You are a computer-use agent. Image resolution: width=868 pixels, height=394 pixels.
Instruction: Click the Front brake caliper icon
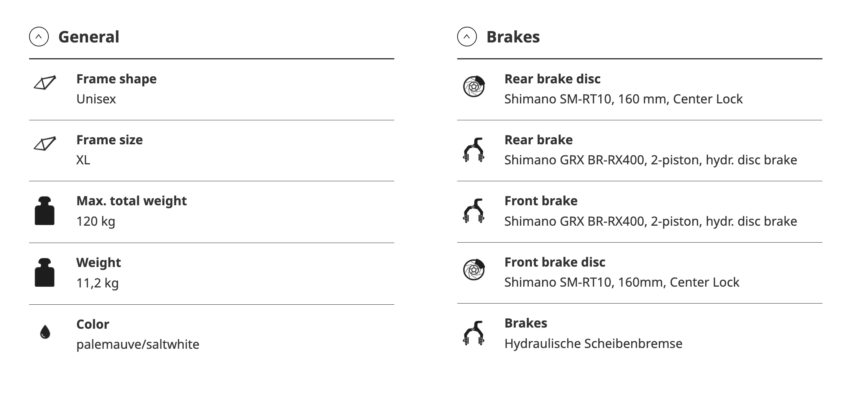pyautogui.click(x=474, y=211)
